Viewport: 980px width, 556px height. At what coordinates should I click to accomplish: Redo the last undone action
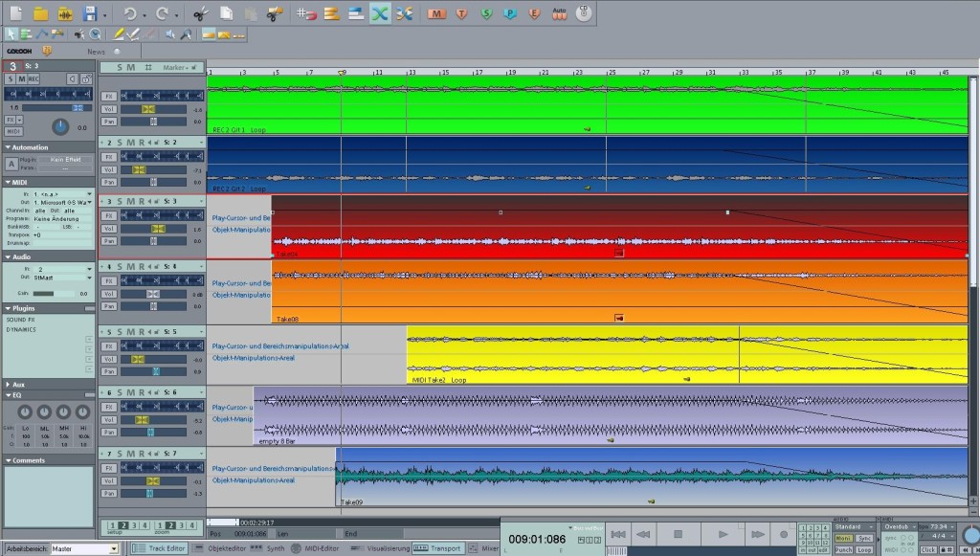point(162,13)
